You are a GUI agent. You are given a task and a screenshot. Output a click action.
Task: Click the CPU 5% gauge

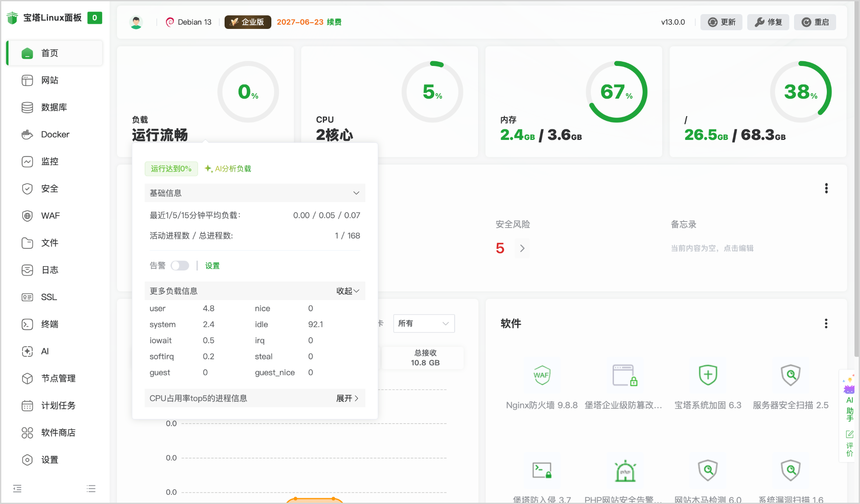point(433,92)
